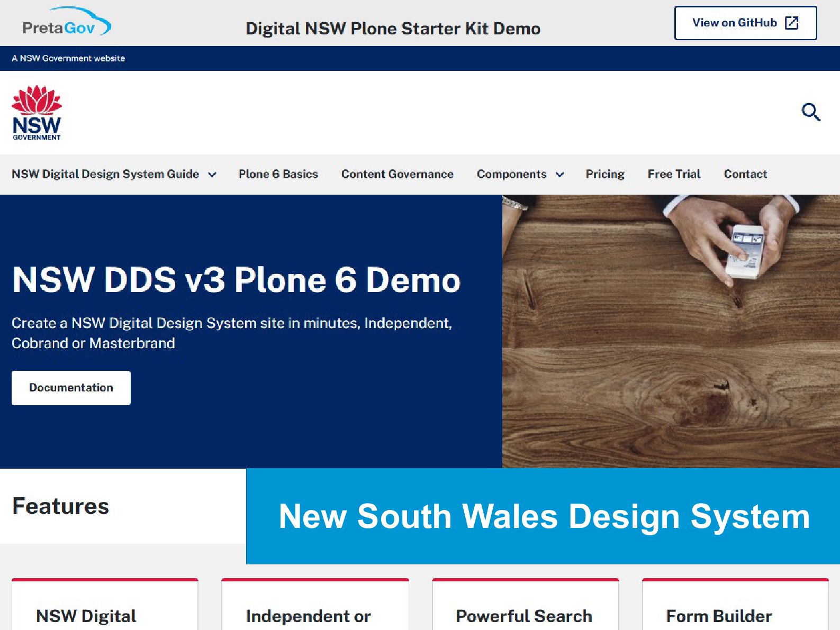Open View on GitHub button

(x=745, y=23)
